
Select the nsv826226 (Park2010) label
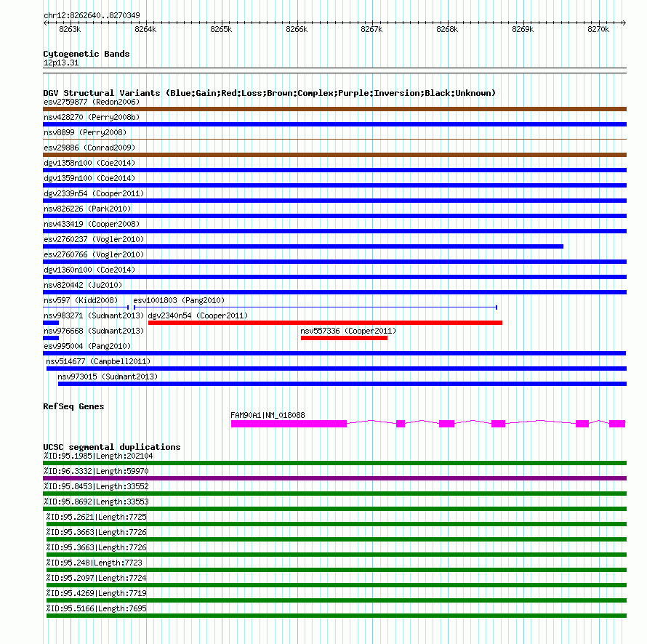pos(87,209)
